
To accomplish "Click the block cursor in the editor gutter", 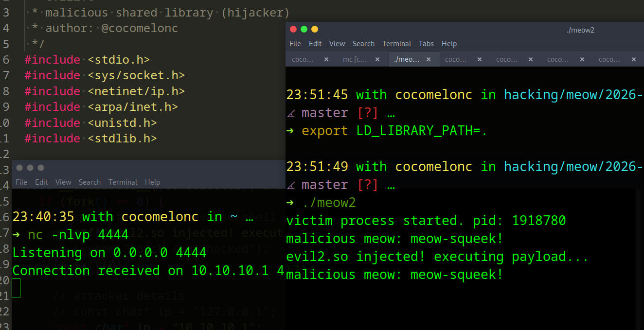I will click(16, 288).
